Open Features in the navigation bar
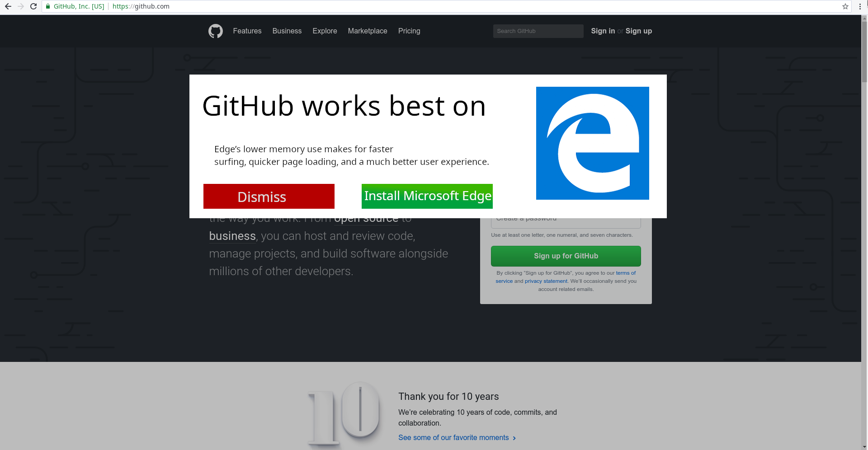The height and width of the screenshot is (450, 868). 247,31
